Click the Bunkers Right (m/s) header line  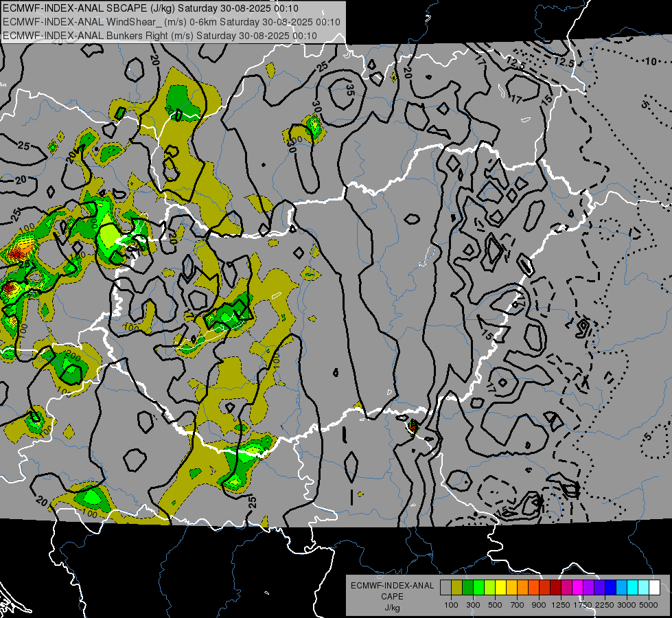tap(160, 36)
